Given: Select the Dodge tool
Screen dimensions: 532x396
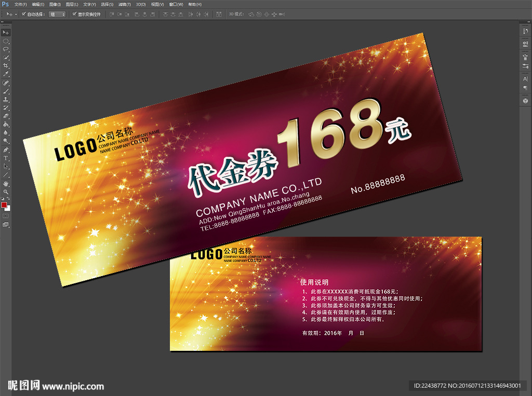Looking at the screenshot, I should 6,141.
